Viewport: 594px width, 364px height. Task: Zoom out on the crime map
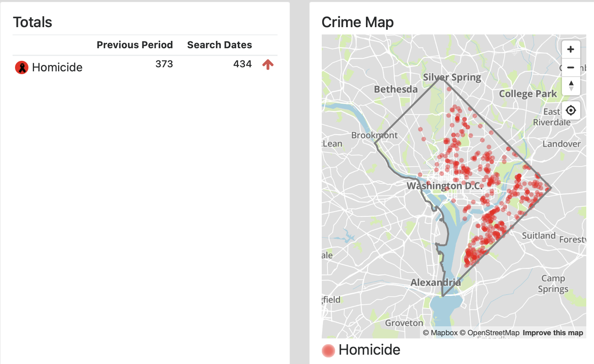click(x=571, y=68)
